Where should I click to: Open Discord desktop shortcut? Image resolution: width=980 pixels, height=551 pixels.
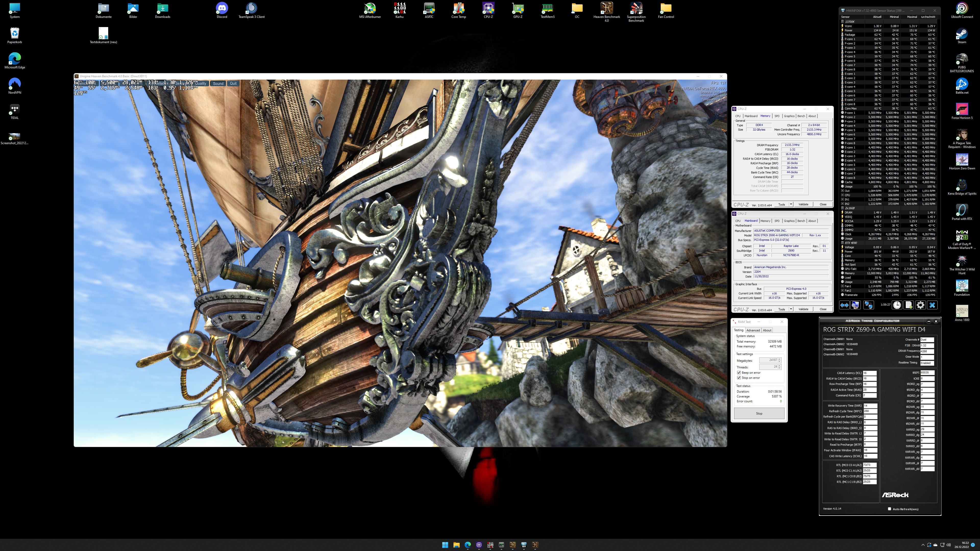click(x=222, y=10)
